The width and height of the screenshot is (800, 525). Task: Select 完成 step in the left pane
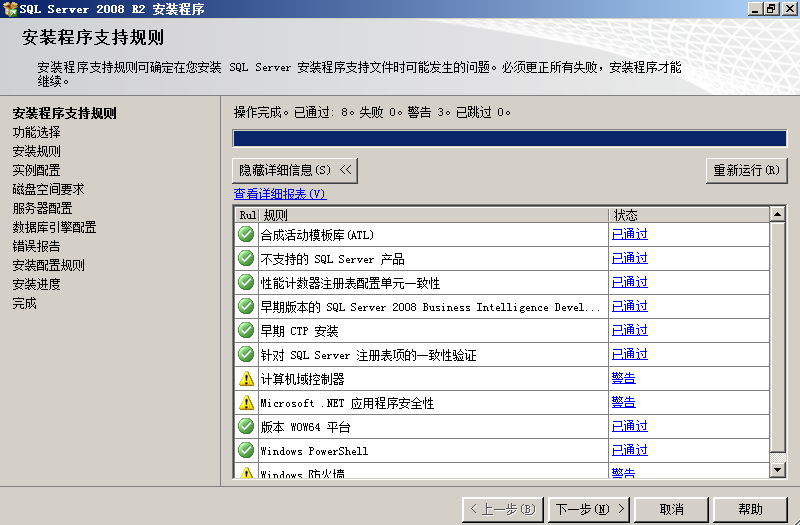click(x=24, y=304)
